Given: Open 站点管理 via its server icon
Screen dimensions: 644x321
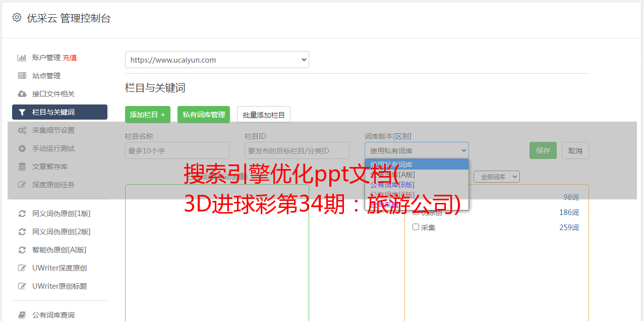Looking at the screenshot, I should (x=22, y=76).
